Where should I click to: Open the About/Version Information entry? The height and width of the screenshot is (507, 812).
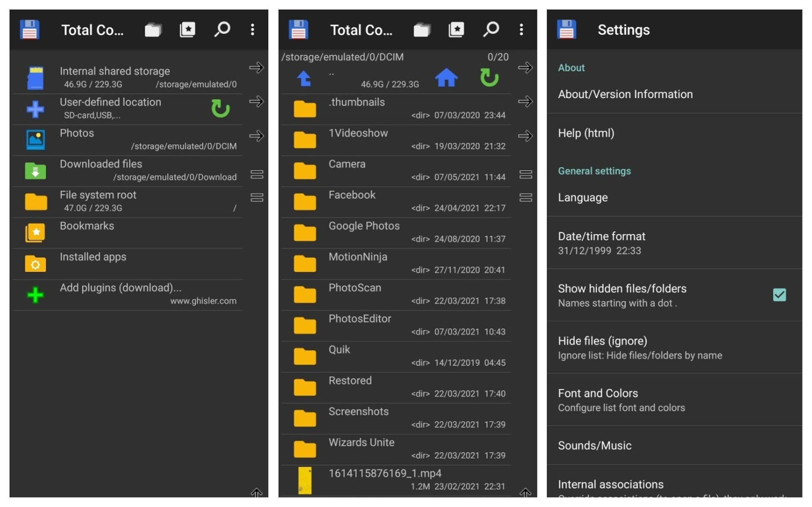point(625,94)
